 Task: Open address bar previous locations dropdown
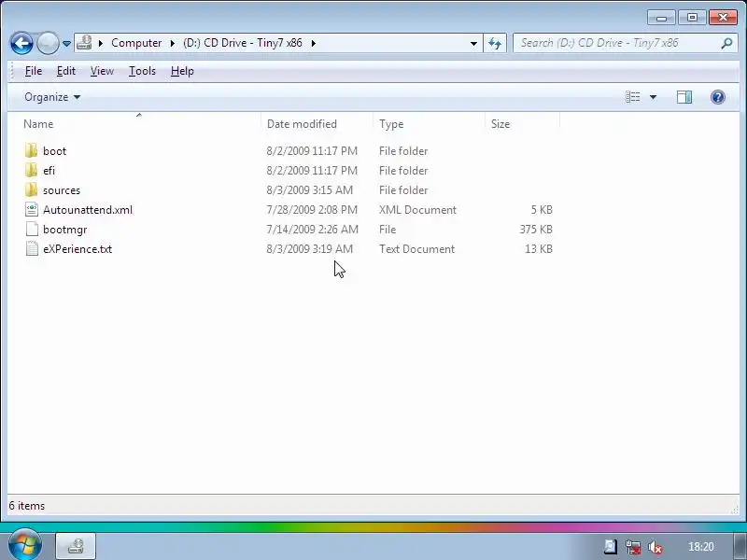coord(473,43)
